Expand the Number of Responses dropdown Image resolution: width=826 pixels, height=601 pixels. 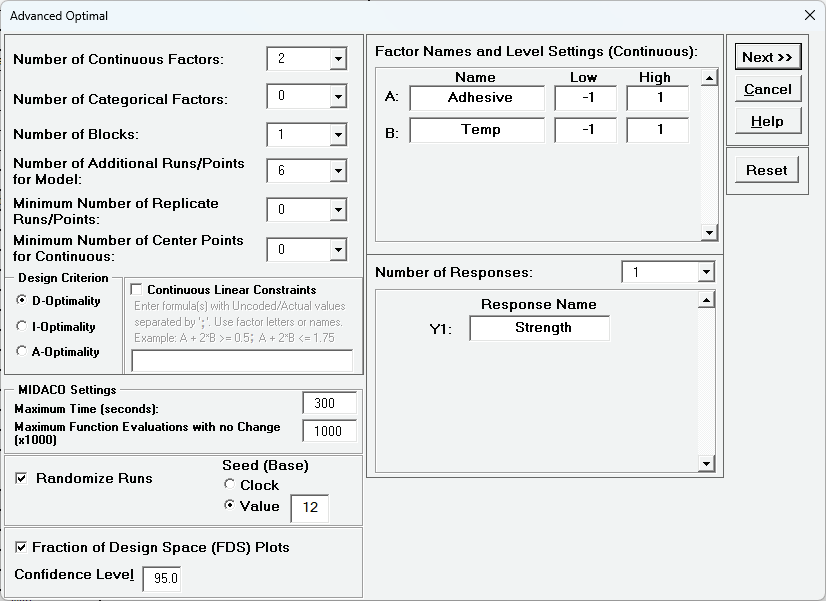[x=706, y=272]
